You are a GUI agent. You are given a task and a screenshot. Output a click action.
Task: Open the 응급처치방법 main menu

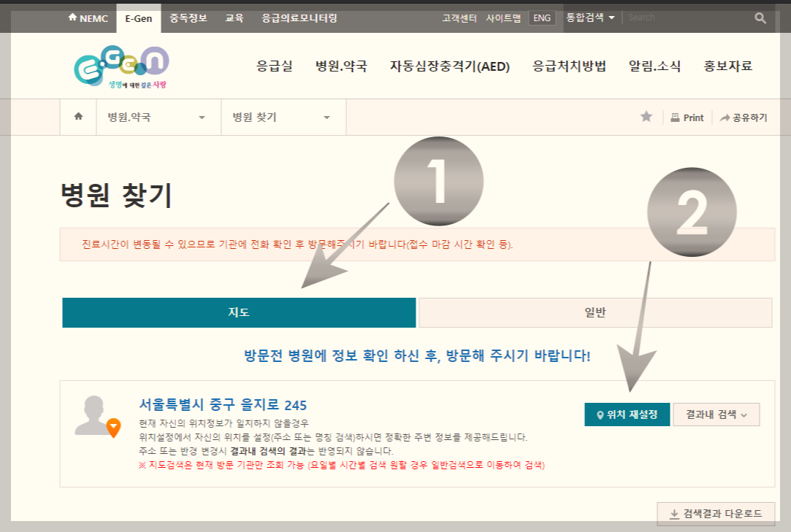click(x=569, y=66)
